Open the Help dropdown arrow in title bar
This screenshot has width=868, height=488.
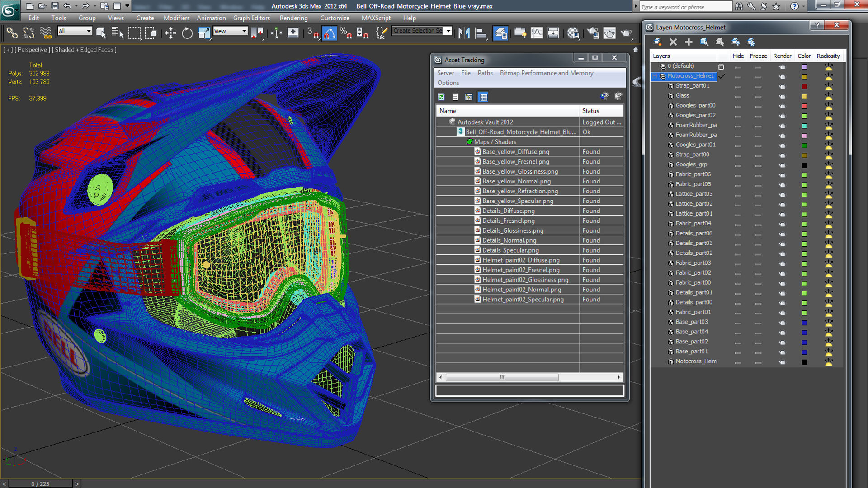pyautogui.click(x=804, y=6)
